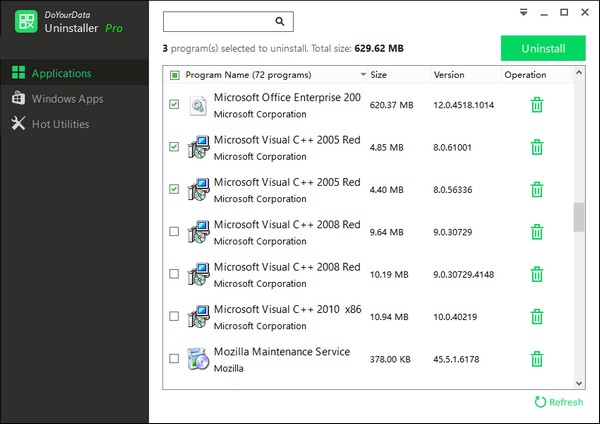The height and width of the screenshot is (424, 600).
Task: Open the Program Name column sort arrow
Action: point(363,74)
